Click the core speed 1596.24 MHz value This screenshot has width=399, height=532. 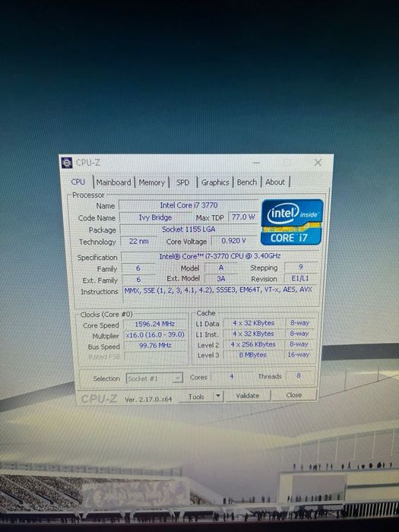(155, 324)
